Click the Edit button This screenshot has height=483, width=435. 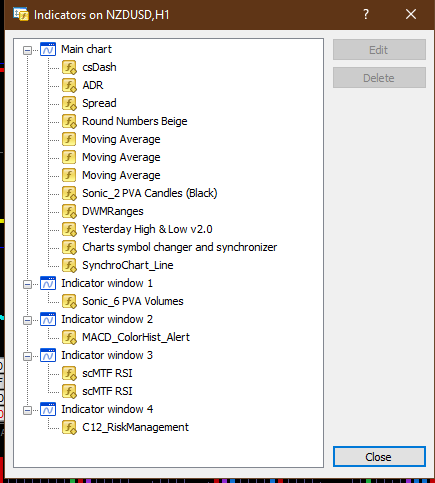pyautogui.click(x=379, y=50)
